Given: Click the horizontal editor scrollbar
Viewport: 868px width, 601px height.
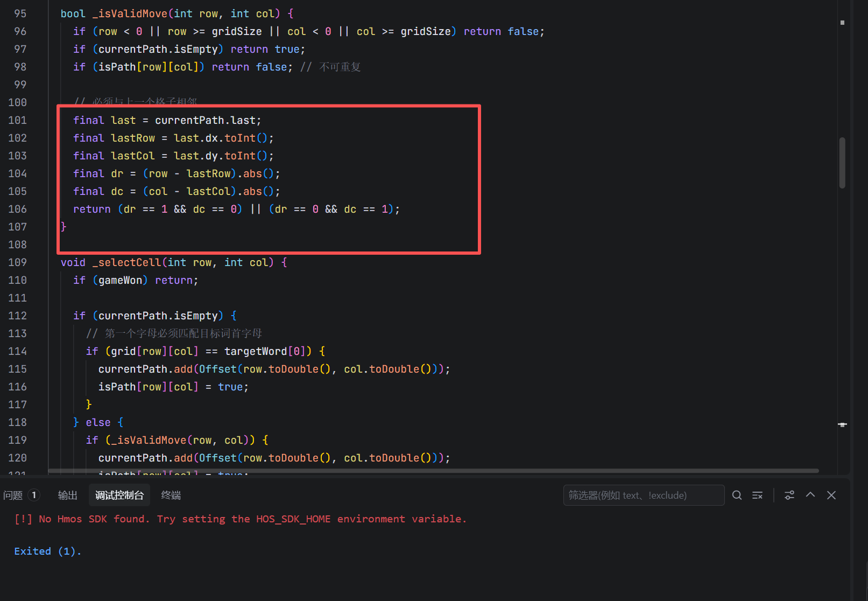Looking at the screenshot, I should 433,471.
